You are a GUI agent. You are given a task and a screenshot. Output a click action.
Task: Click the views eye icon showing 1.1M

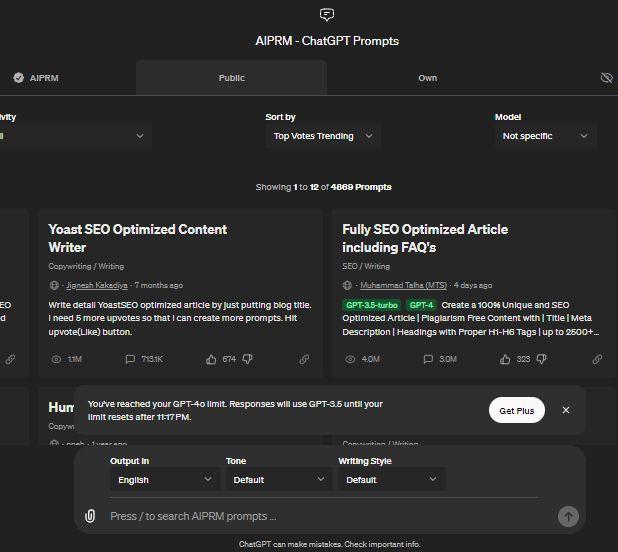pos(56,359)
